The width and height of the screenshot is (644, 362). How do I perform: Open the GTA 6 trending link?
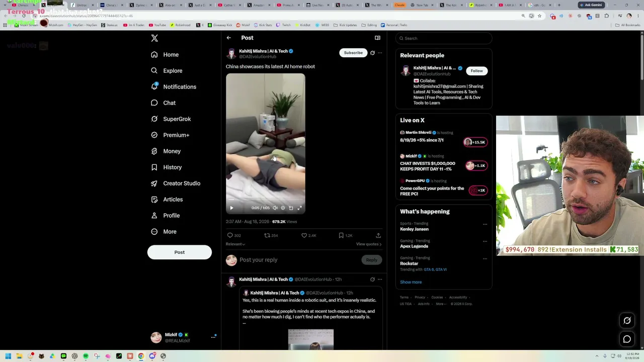pyautogui.click(x=428, y=269)
